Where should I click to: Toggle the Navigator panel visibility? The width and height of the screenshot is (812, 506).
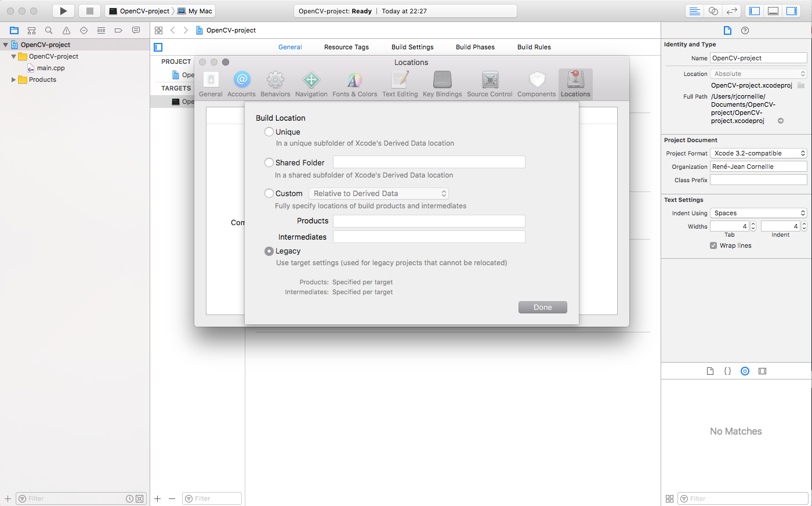pyautogui.click(x=755, y=11)
